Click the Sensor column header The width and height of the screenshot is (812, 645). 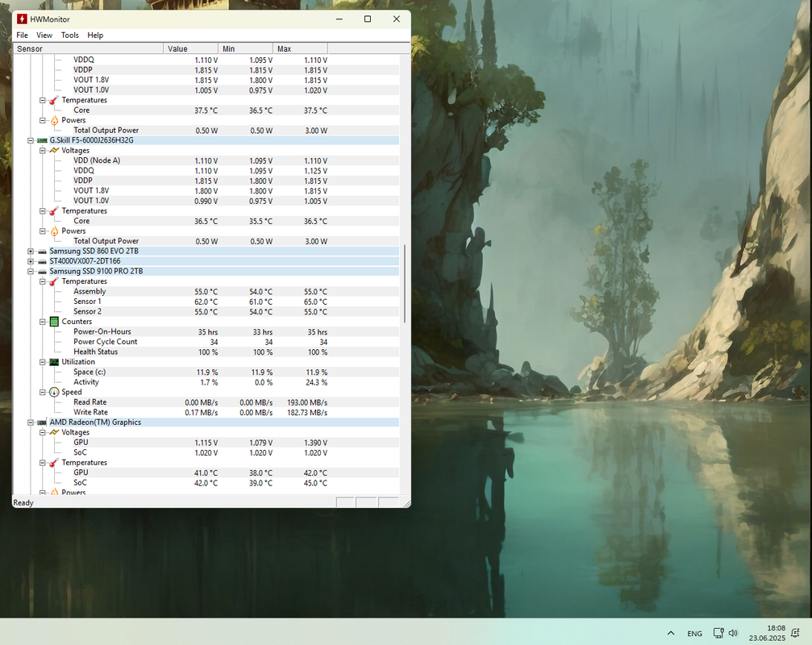tap(88, 48)
